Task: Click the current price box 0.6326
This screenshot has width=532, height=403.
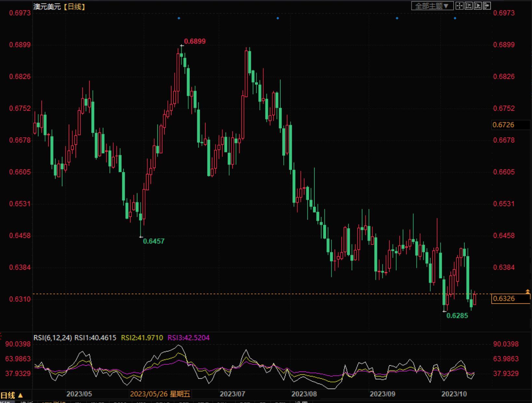Action: (511, 299)
